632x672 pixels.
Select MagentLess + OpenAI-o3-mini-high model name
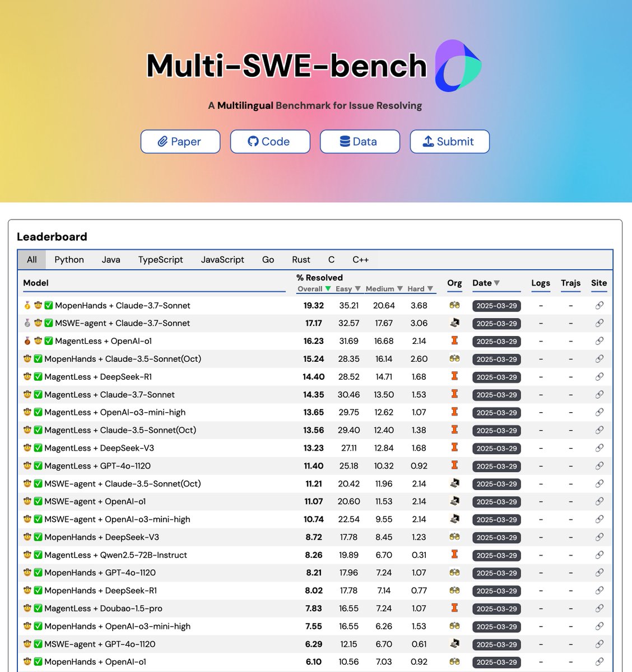click(x=115, y=412)
